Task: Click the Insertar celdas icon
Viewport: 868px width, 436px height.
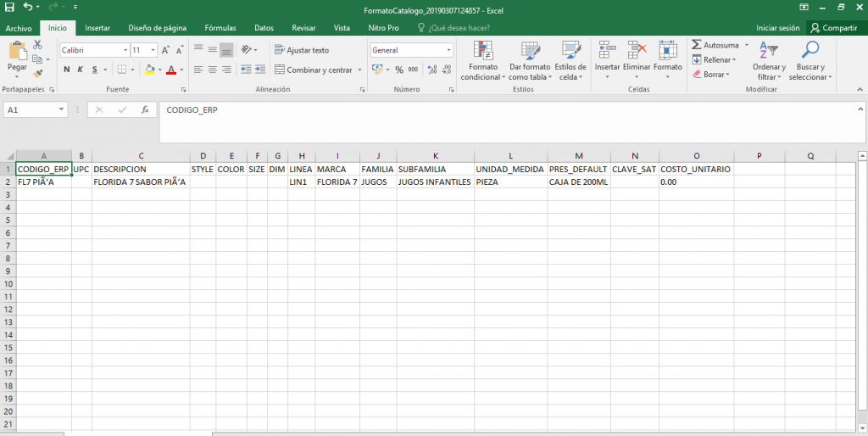Action: click(607, 51)
